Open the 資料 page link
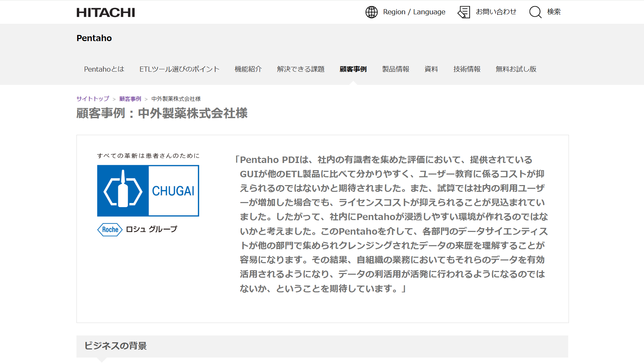 [x=431, y=69]
